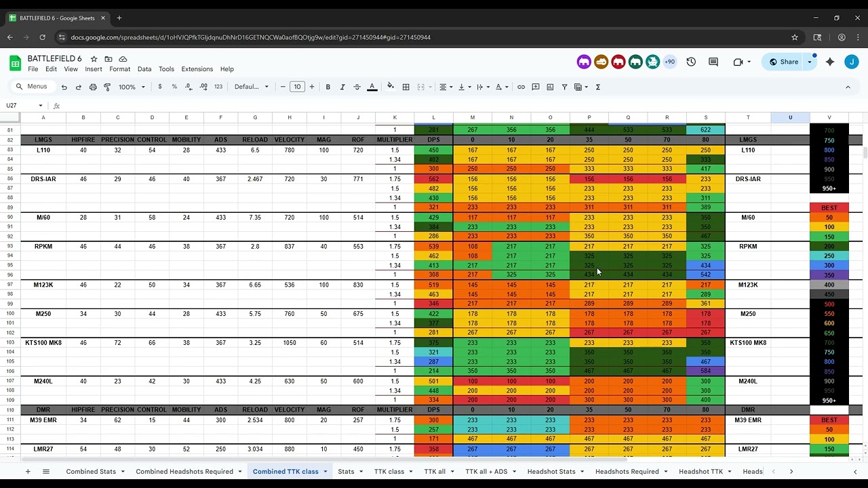Increase decimal places in the toolbar

[x=203, y=87]
